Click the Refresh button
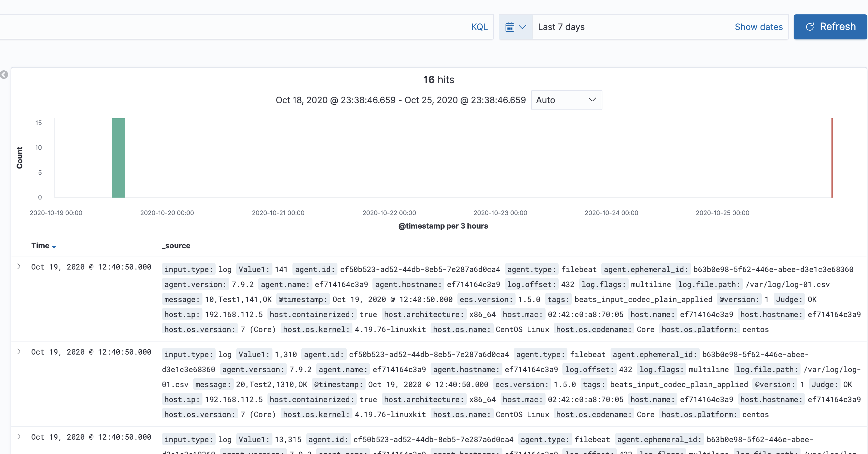 (x=830, y=27)
